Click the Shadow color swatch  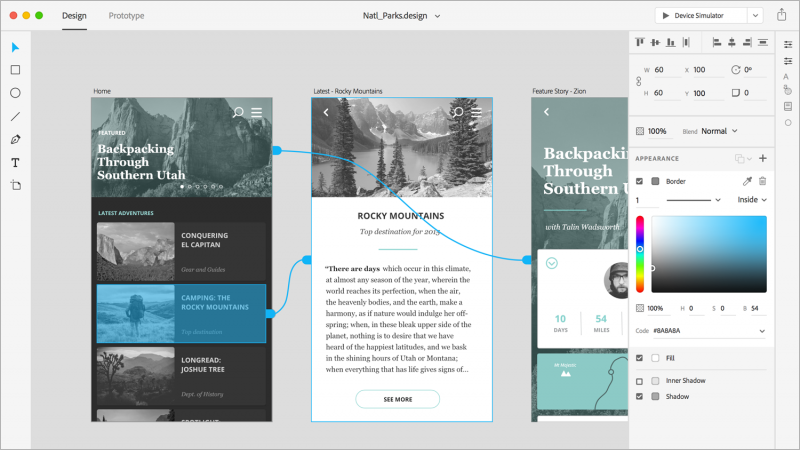point(655,396)
